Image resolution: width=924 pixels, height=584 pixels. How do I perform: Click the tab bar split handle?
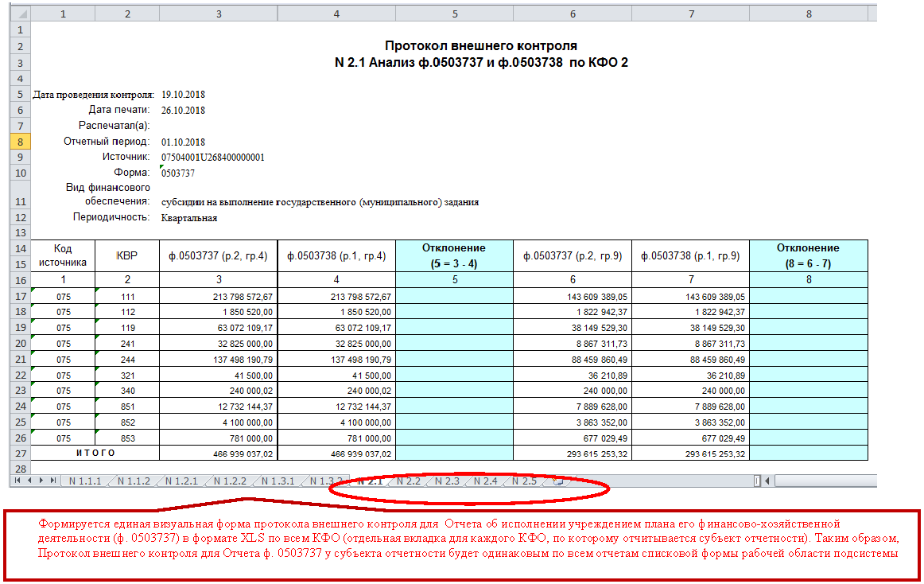757,481
